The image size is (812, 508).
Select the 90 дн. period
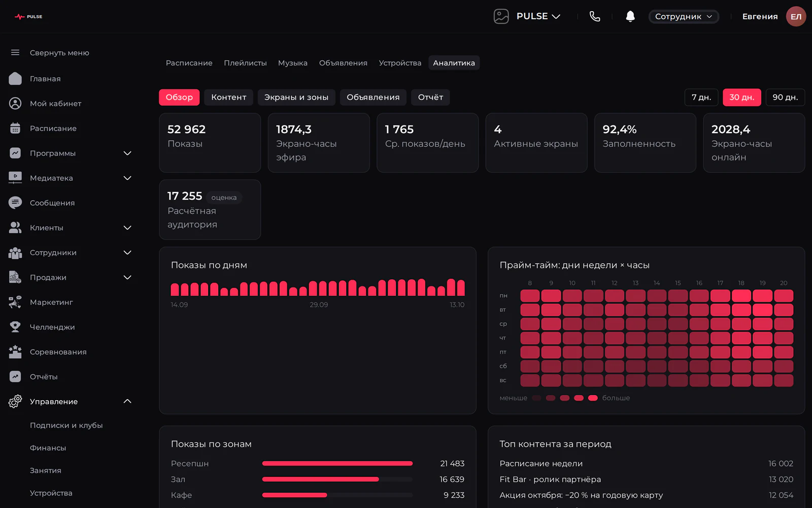click(785, 97)
